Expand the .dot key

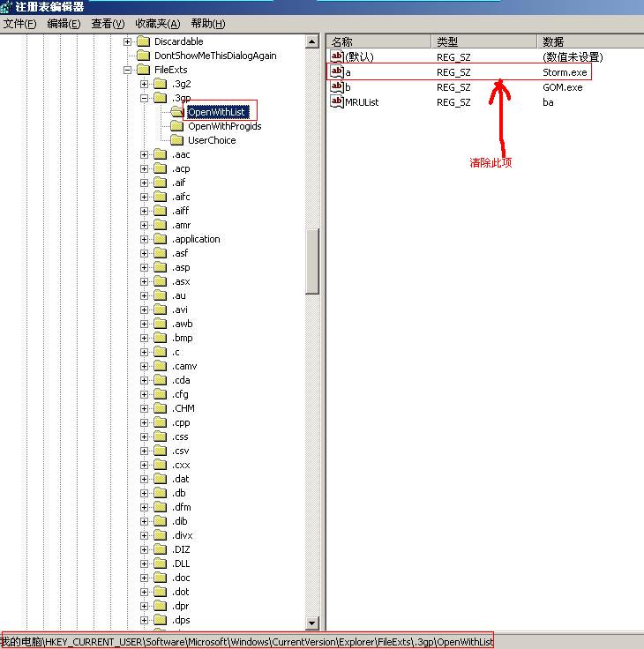[x=144, y=592]
